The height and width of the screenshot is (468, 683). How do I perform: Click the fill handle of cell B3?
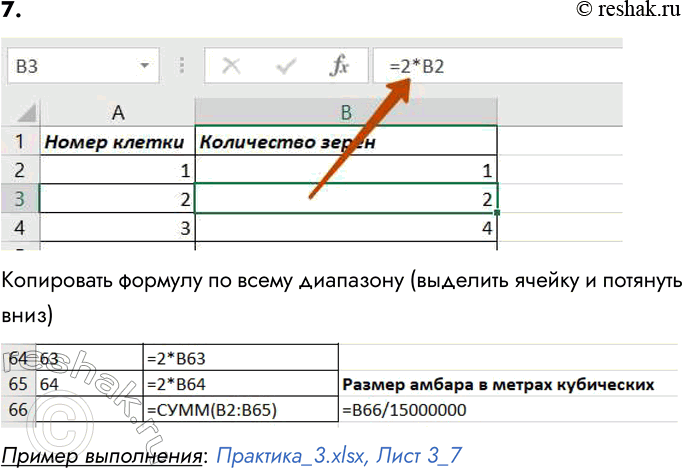497,212
